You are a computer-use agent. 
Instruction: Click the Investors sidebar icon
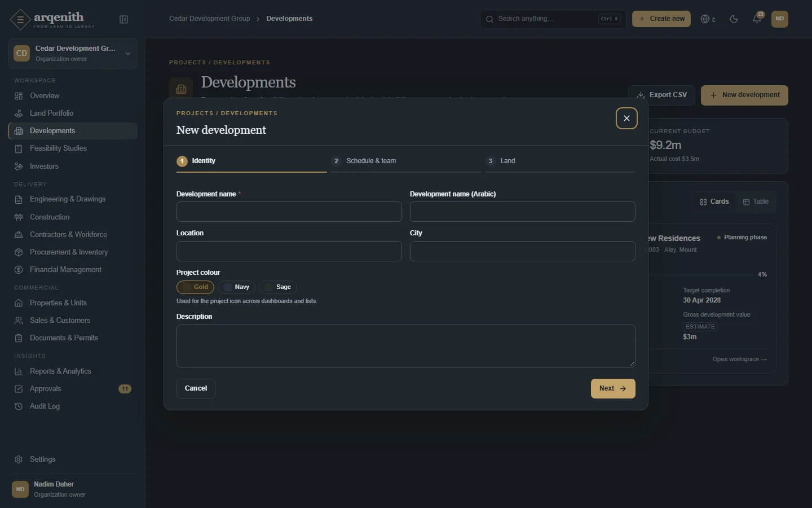(x=19, y=167)
